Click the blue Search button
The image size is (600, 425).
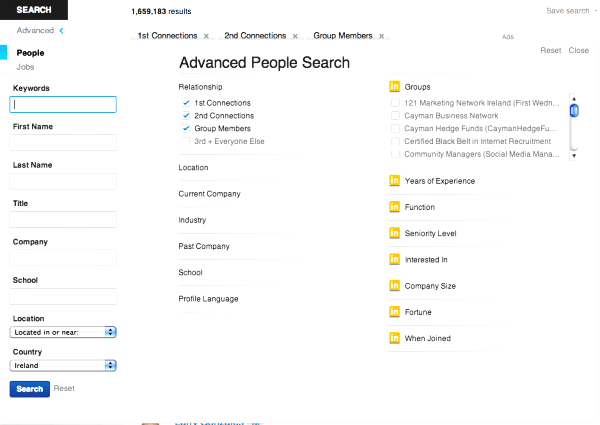[29, 389]
